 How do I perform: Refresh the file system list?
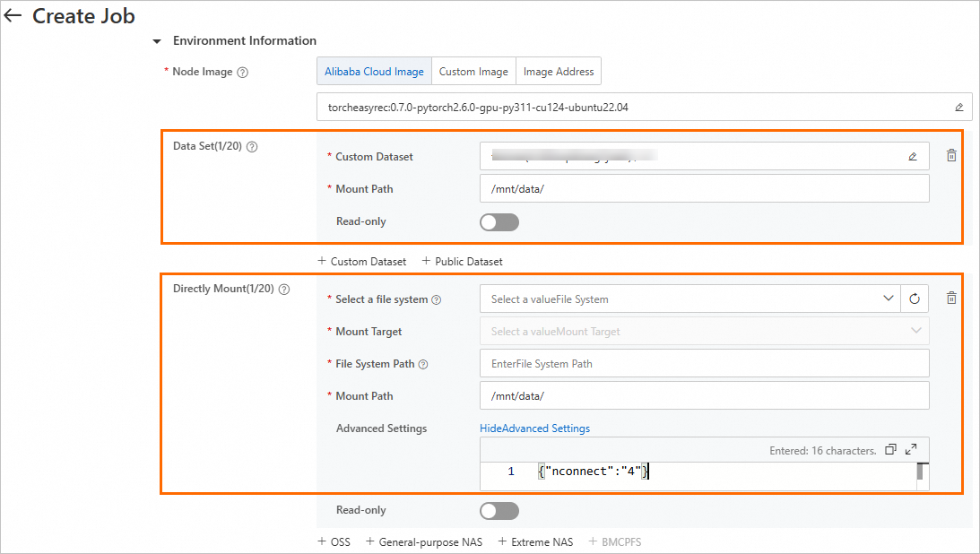point(915,299)
